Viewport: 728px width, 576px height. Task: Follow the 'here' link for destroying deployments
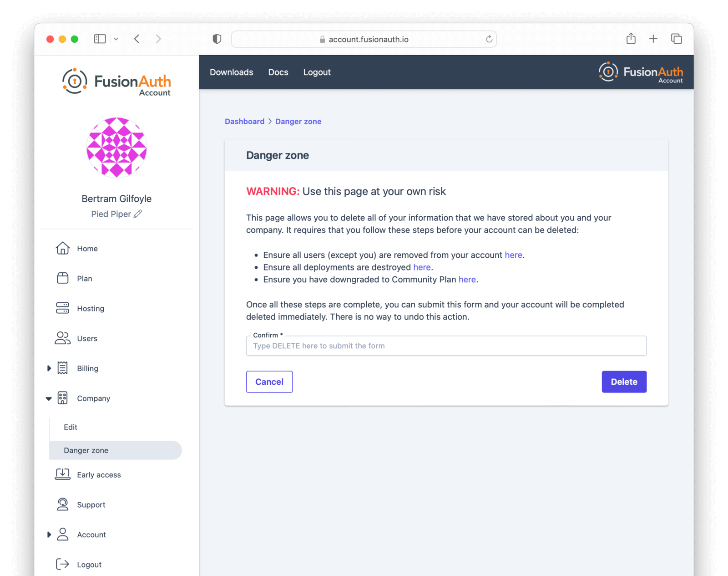tap(421, 267)
